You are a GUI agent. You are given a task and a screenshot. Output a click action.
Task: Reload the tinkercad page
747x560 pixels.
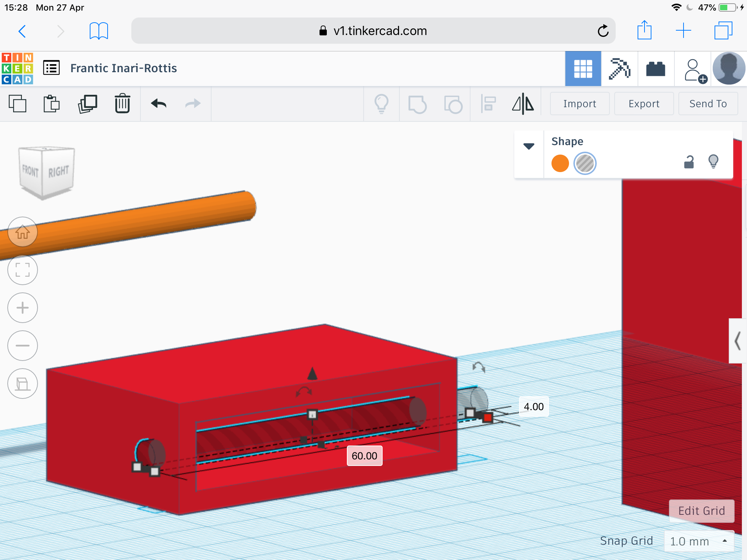tap(603, 31)
